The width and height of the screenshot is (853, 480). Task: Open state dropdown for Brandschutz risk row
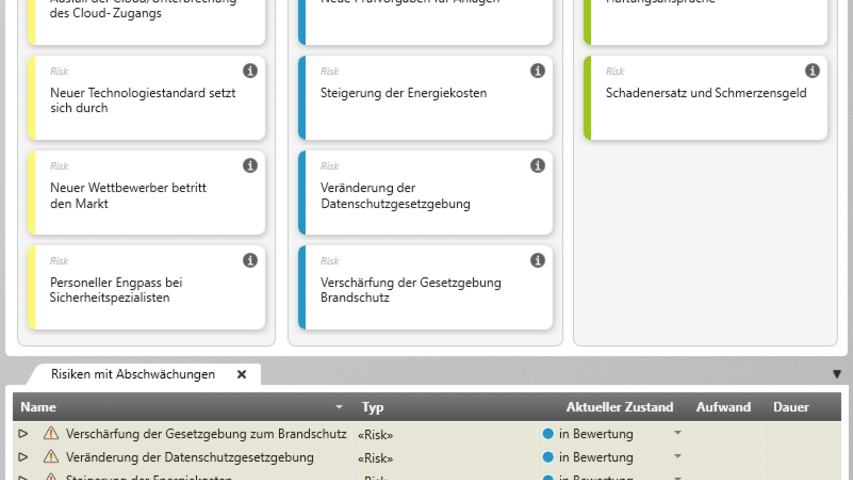click(x=677, y=434)
